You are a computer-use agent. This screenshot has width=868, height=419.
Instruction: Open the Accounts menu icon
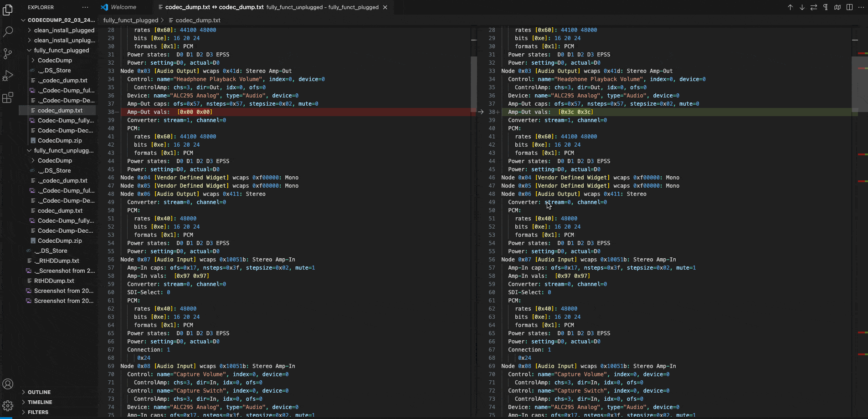pos(8,384)
